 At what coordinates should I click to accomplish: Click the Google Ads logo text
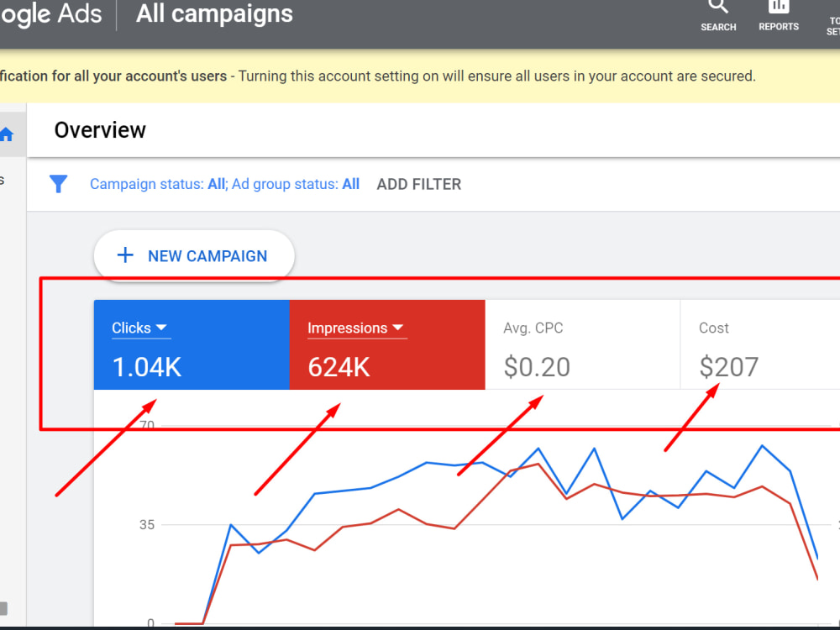(51, 13)
